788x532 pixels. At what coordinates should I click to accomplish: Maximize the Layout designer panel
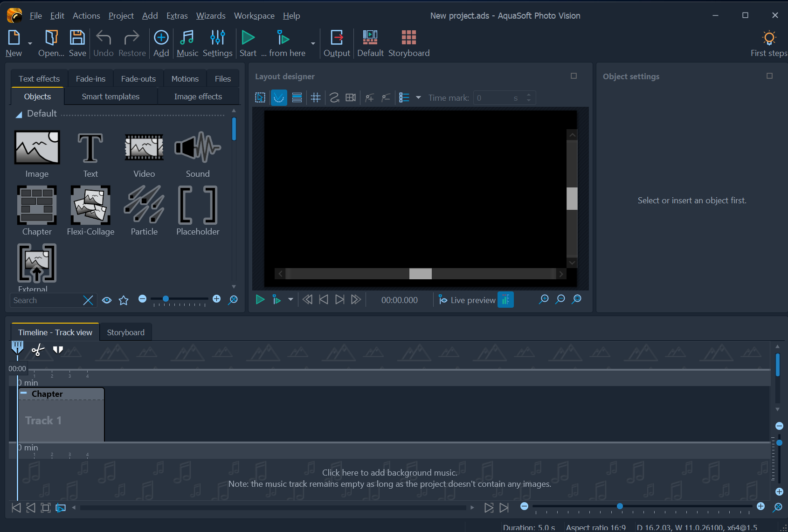pyautogui.click(x=574, y=76)
